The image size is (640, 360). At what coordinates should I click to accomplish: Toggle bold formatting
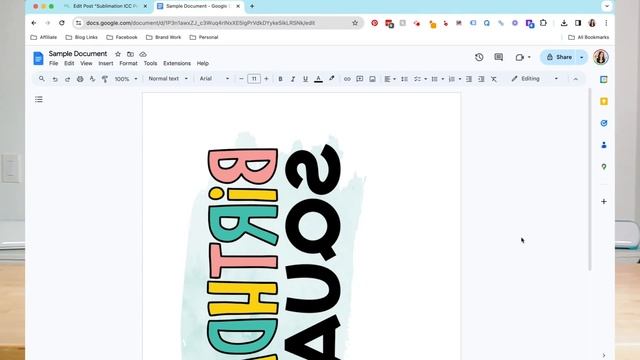(280, 79)
